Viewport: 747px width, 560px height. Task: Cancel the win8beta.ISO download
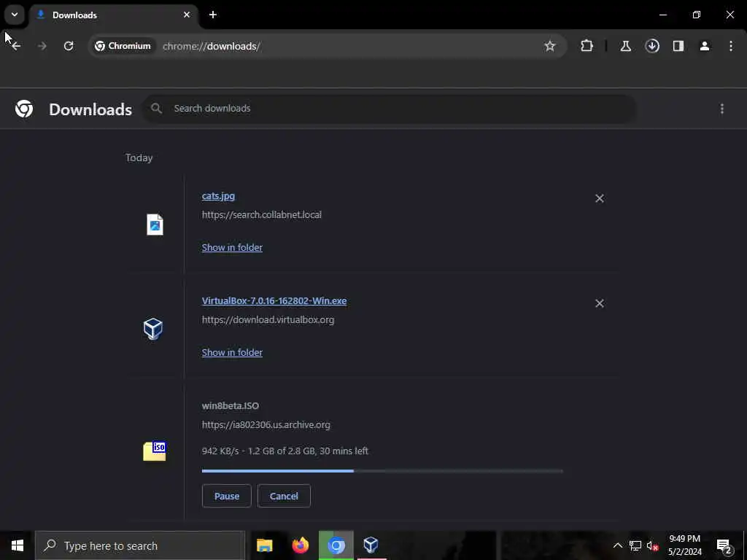284,496
